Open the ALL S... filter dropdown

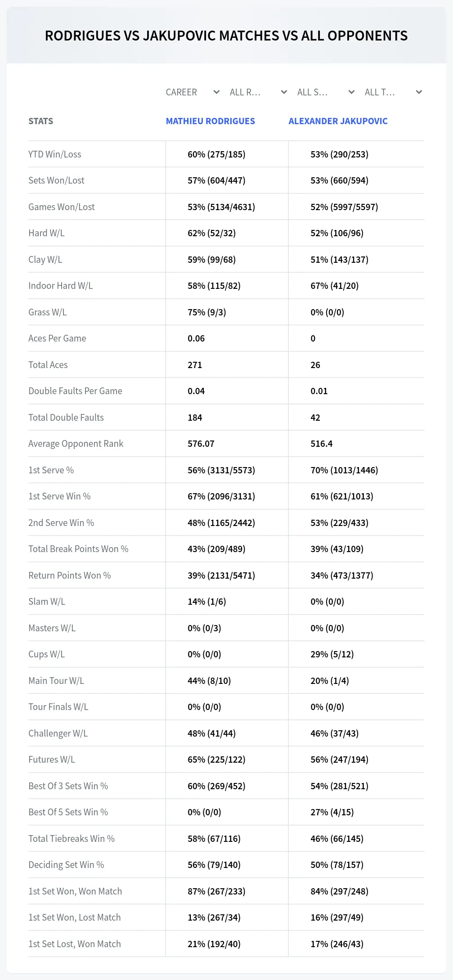[326, 92]
